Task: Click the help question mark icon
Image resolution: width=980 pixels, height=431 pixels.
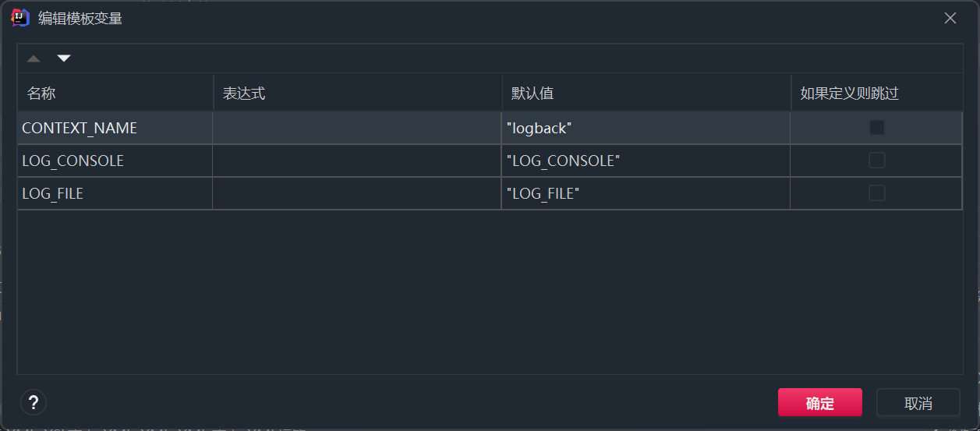Action: (34, 402)
